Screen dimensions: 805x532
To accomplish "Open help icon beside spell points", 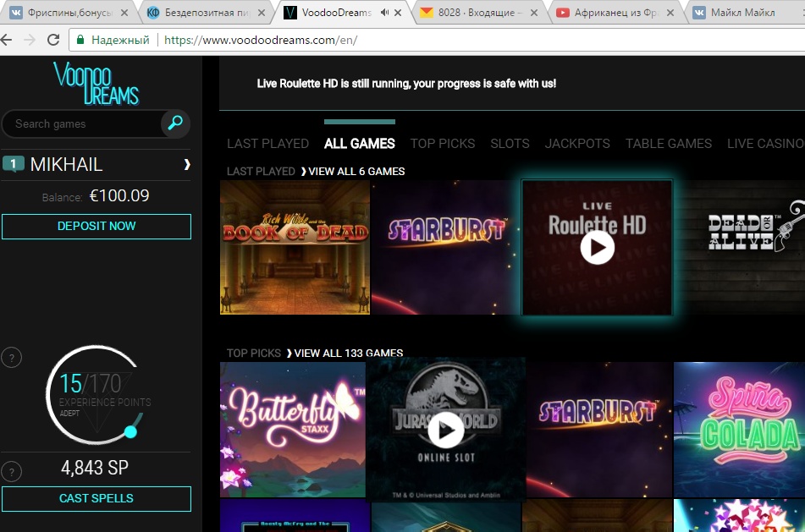I will pyautogui.click(x=11, y=471).
